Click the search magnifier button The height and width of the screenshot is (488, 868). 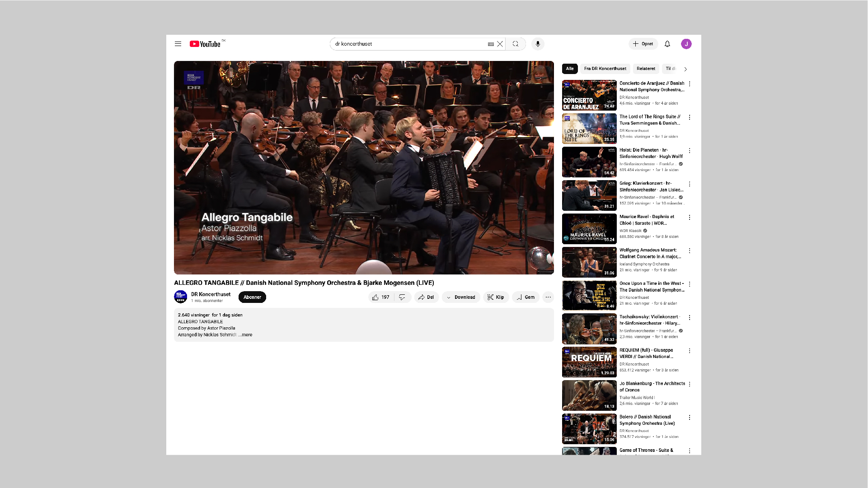click(516, 44)
